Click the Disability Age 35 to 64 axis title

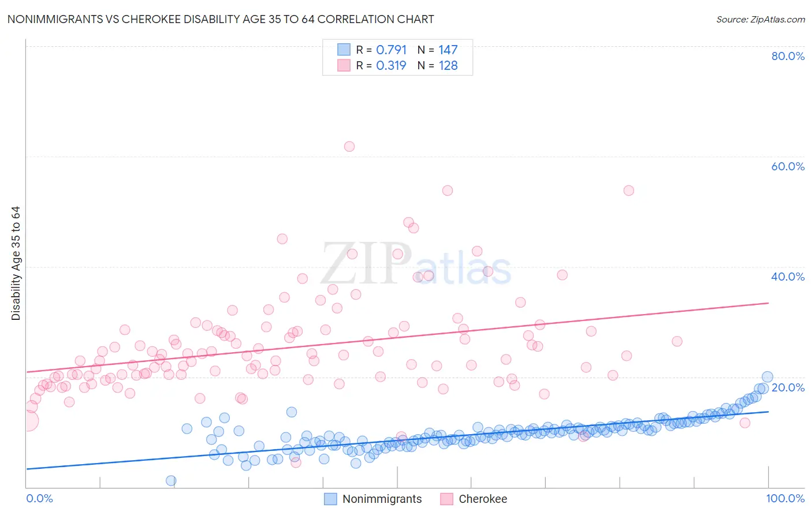16,263
